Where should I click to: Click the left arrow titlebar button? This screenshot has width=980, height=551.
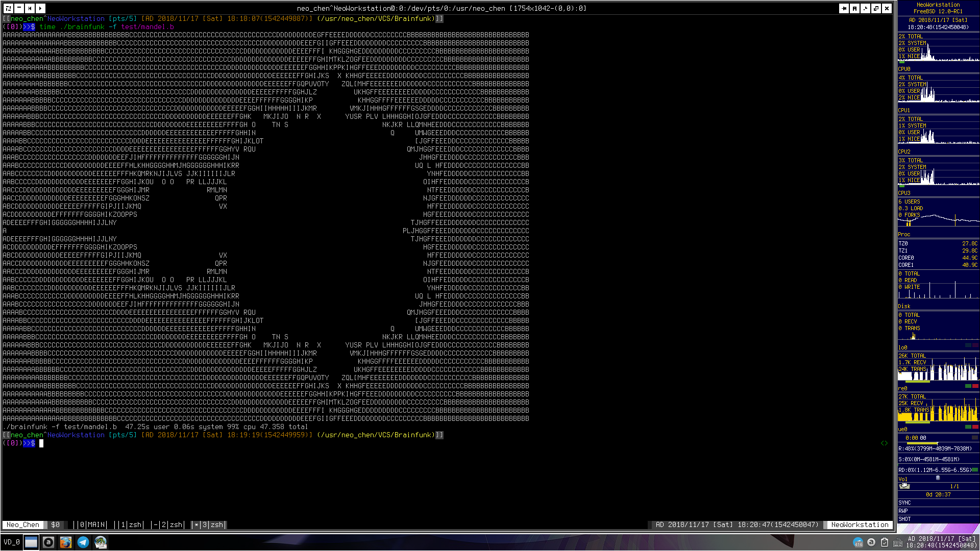tap(30, 8)
